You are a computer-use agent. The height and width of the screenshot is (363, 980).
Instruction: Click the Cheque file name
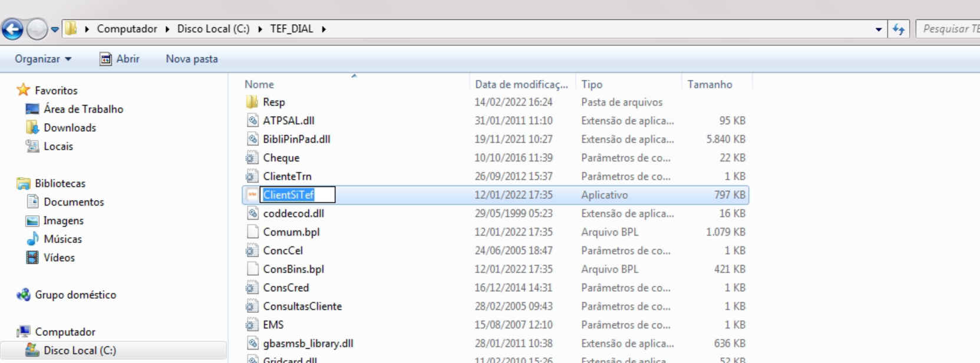[x=281, y=158]
